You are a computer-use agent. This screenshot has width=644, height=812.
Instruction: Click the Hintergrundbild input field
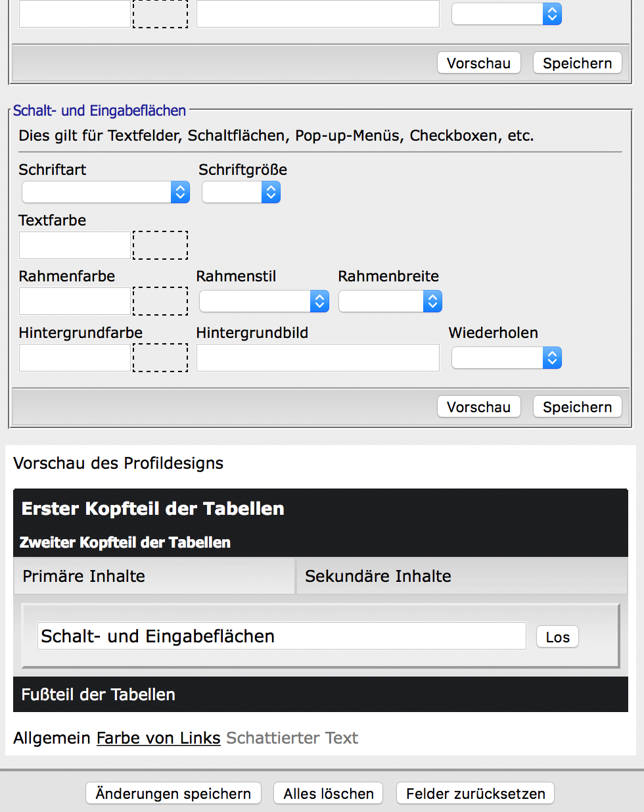318,358
